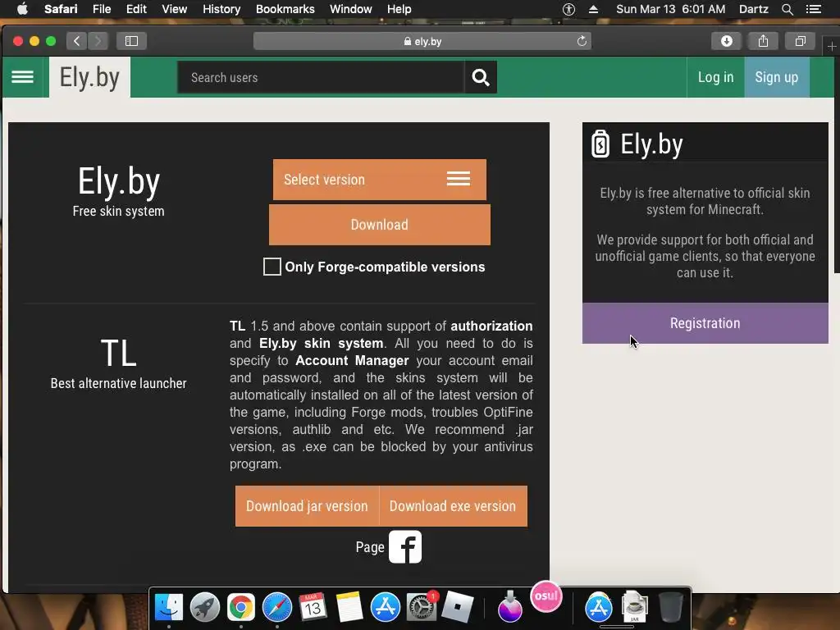Click the Ely.by panel logo icon
Viewport: 840px width, 630px height.
click(600, 144)
